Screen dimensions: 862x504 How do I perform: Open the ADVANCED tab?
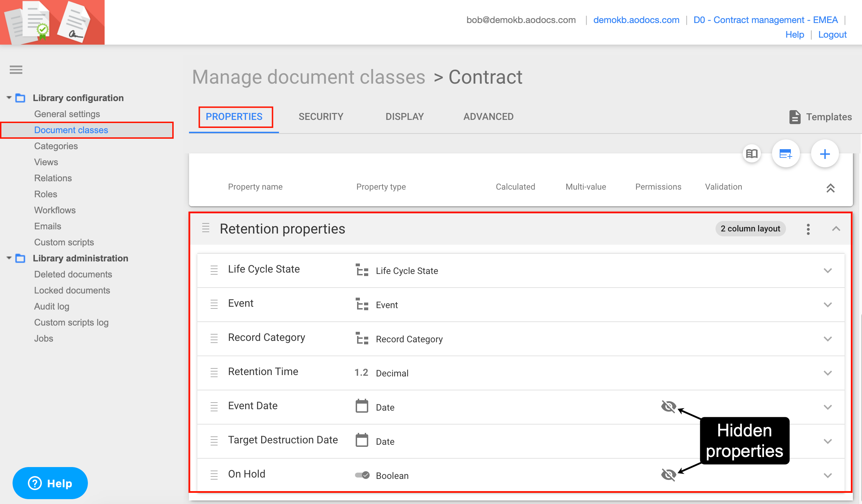click(x=488, y=117)
